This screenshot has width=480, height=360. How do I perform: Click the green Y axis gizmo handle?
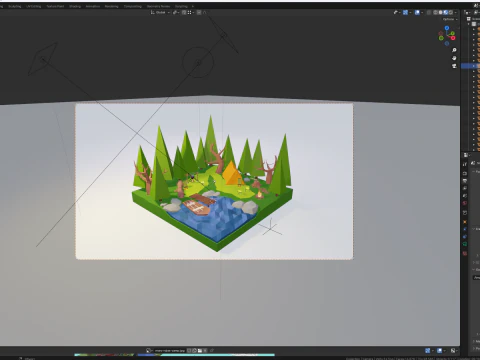click(x=452, y=33)
